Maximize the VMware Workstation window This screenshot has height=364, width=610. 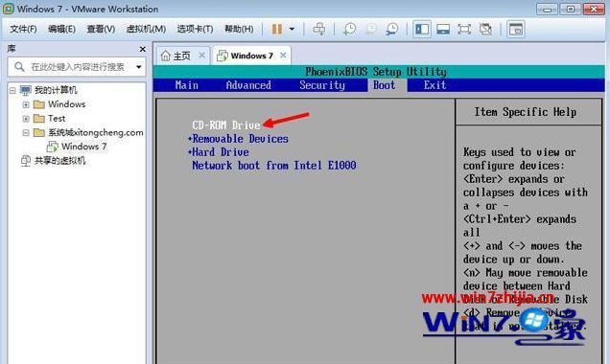point(570,9)
